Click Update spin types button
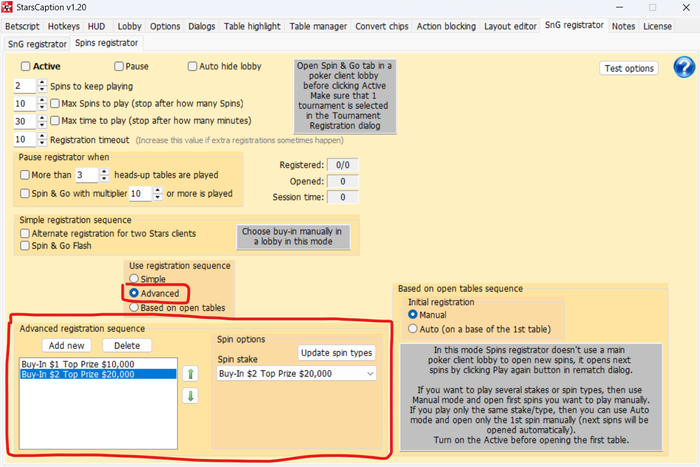 337,353
